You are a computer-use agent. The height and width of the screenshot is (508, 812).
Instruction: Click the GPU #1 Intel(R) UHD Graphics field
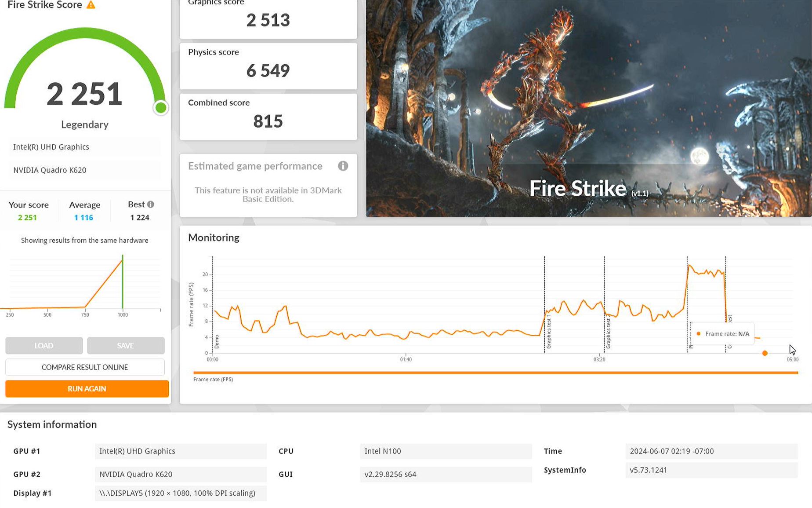pos(181,451)
